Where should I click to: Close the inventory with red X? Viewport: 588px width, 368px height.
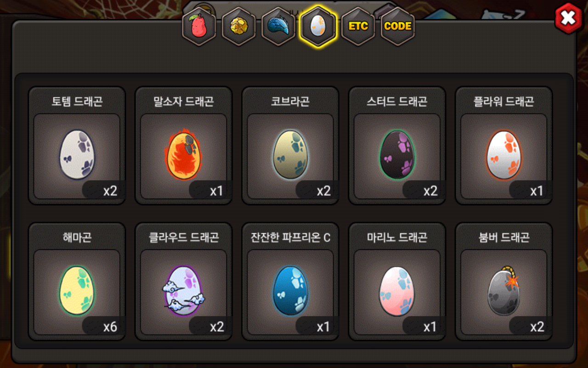pos(569,18)
